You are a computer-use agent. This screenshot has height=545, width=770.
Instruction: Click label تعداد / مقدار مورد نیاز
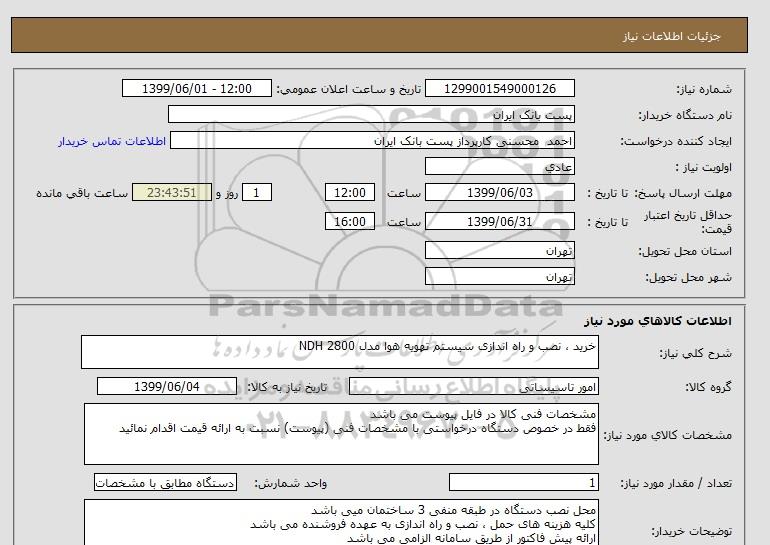tap(676, 484)
